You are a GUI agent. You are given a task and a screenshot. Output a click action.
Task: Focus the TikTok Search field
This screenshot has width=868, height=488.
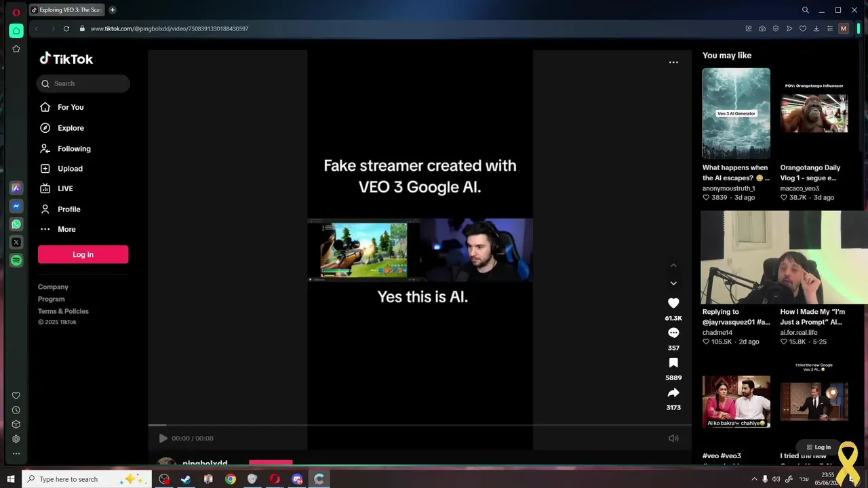click(x=83, y=83)
